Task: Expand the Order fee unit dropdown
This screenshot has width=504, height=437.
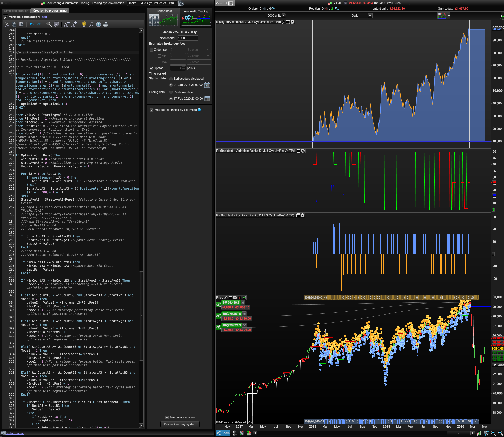Action: pos(208,50)
